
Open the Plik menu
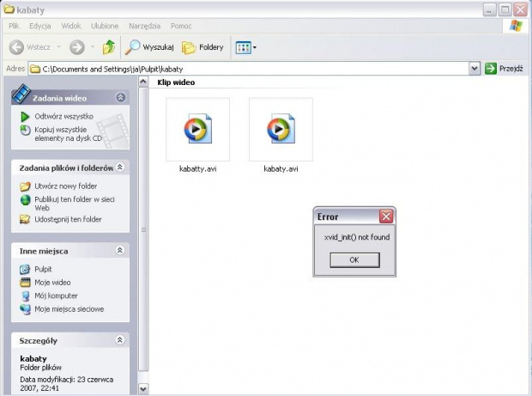click(x=14, y=27)
